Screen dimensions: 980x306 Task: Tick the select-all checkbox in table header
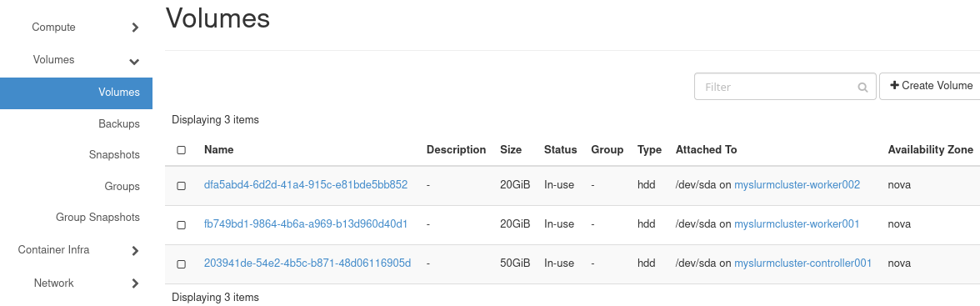click(182, 150)
